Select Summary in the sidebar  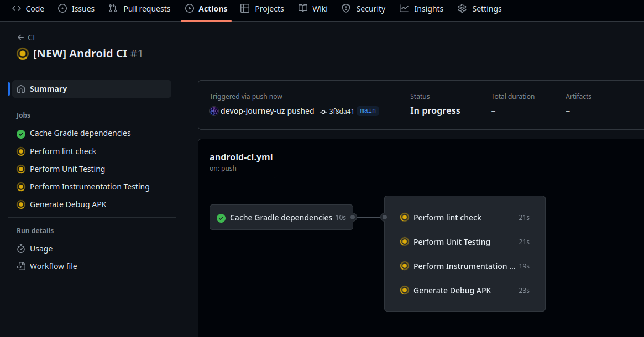[x=92, y=89]
